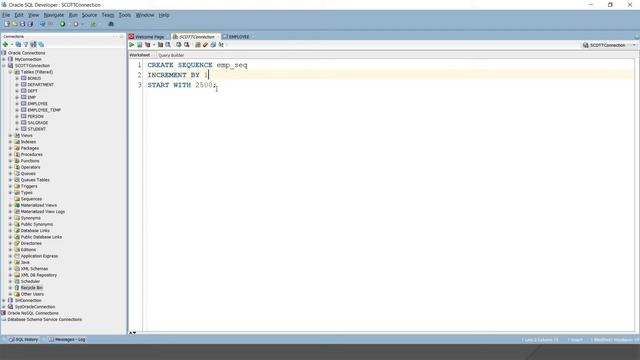The height and width of the screenshot is (360, 640).
Task: Click the green Back navigation button
Action: click(x=62, y=24)
